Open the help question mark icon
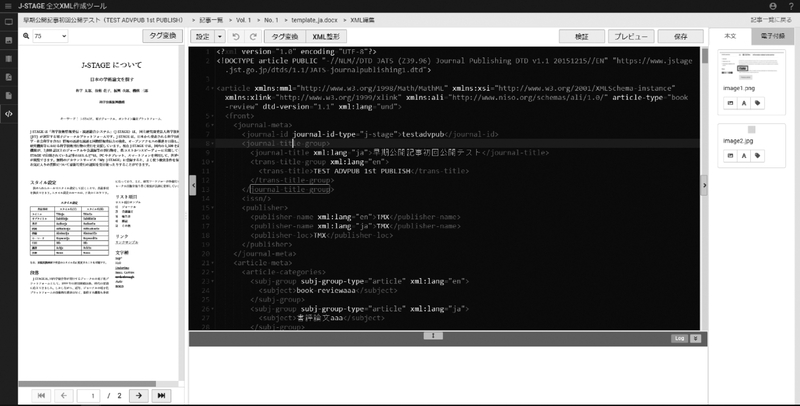800x406 pixels. click(x=790, y=6)
